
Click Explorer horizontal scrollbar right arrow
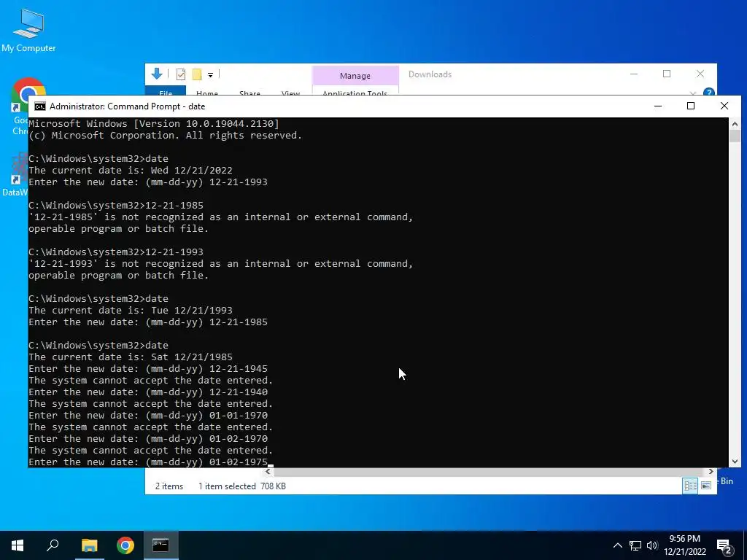711,472
